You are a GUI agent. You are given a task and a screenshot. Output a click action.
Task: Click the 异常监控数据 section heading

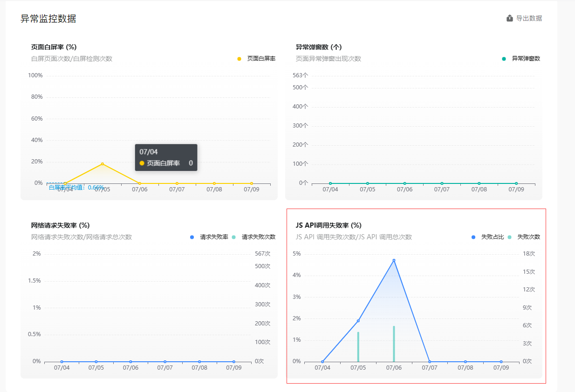[48, 19]
